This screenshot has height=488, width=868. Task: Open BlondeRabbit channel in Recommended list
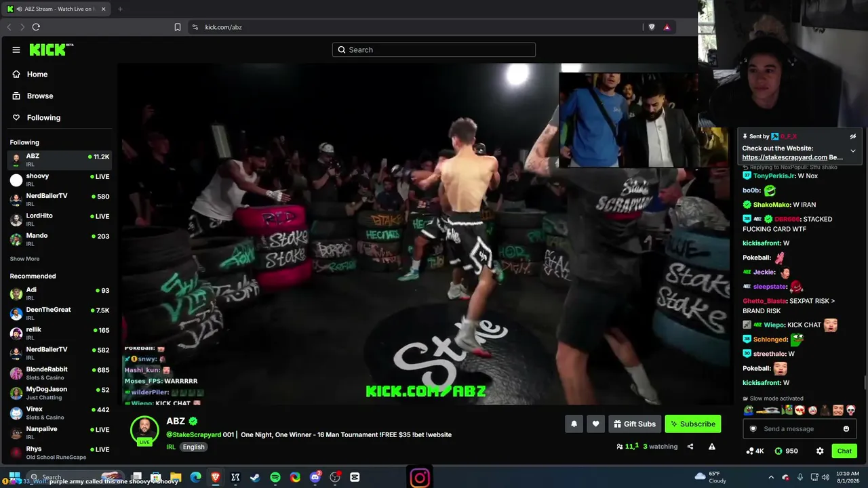(60, 373)
